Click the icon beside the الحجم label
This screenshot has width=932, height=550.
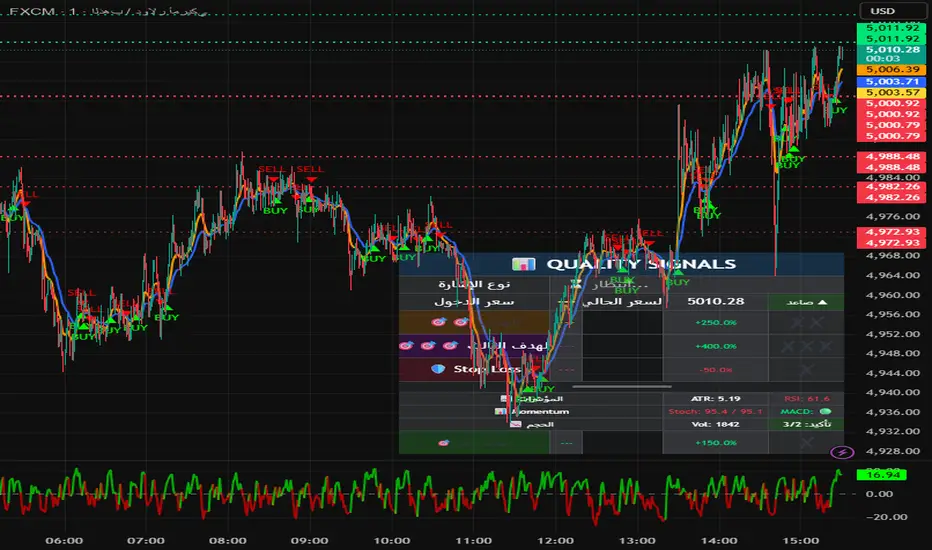(515, 424)
